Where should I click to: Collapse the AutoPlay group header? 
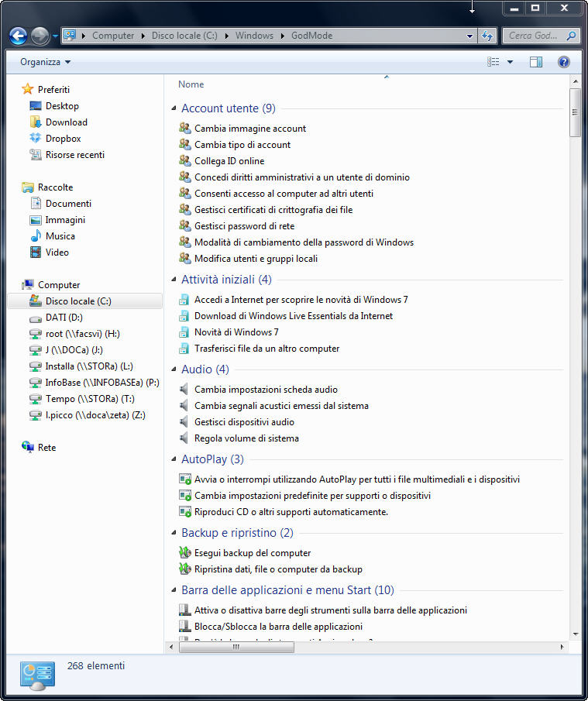[173, 460]
